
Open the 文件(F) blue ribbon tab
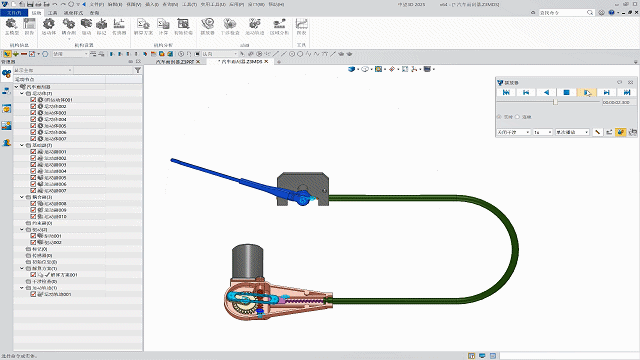point(14,13)
